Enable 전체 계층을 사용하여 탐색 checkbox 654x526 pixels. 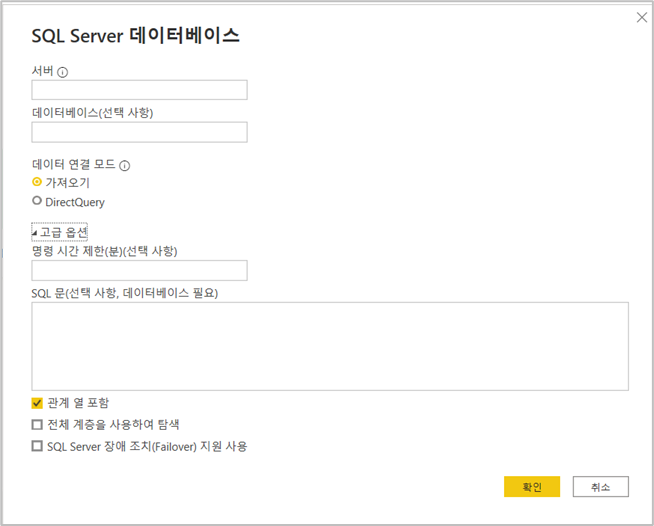point(37,425)
